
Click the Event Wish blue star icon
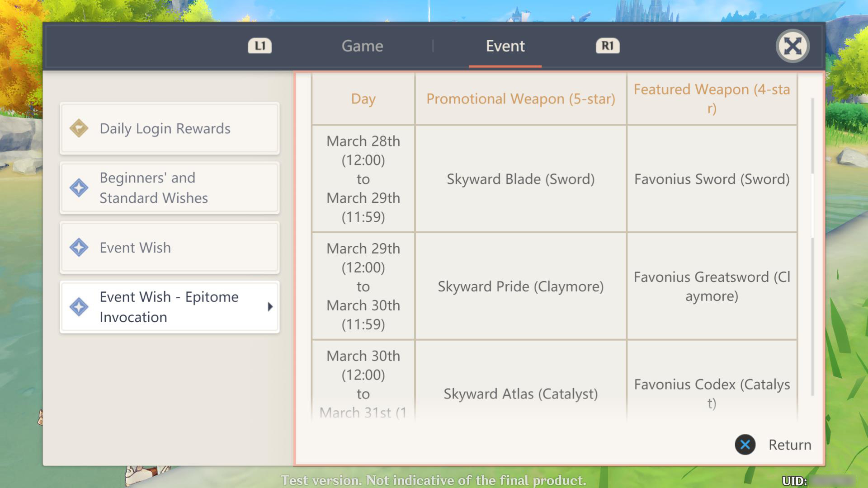(x=79, y=248)
